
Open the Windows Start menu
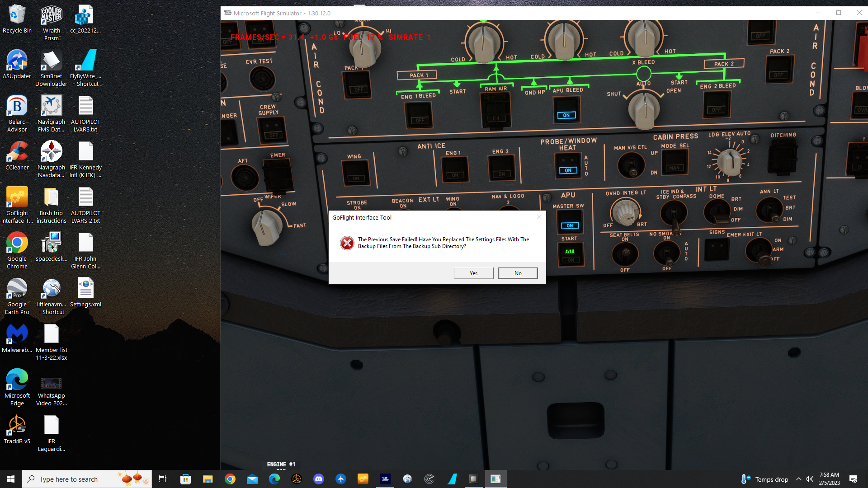pyautogui.click(x=11, y=479)
